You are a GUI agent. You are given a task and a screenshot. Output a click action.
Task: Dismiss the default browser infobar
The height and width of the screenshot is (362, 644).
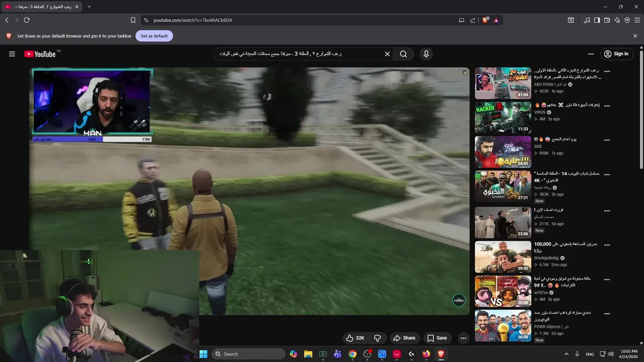coord(635,36)
